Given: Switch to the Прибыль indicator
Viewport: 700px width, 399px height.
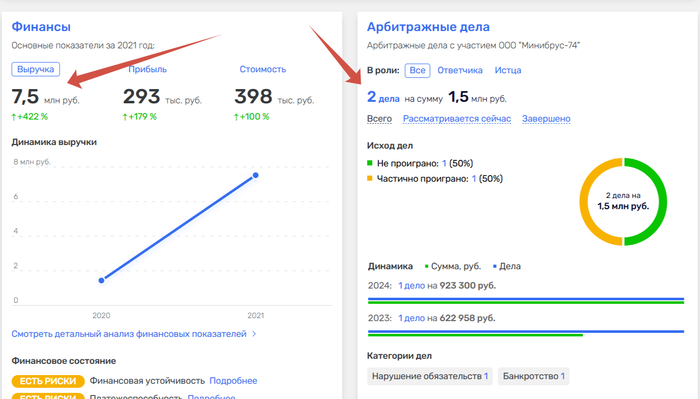Looking at the screenshot, I should (x=147, y=69).
